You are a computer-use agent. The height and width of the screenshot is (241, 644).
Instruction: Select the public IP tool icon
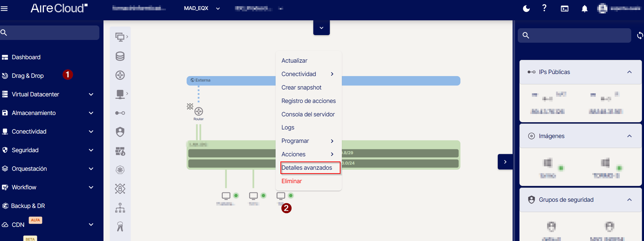[x=120, y=113]
